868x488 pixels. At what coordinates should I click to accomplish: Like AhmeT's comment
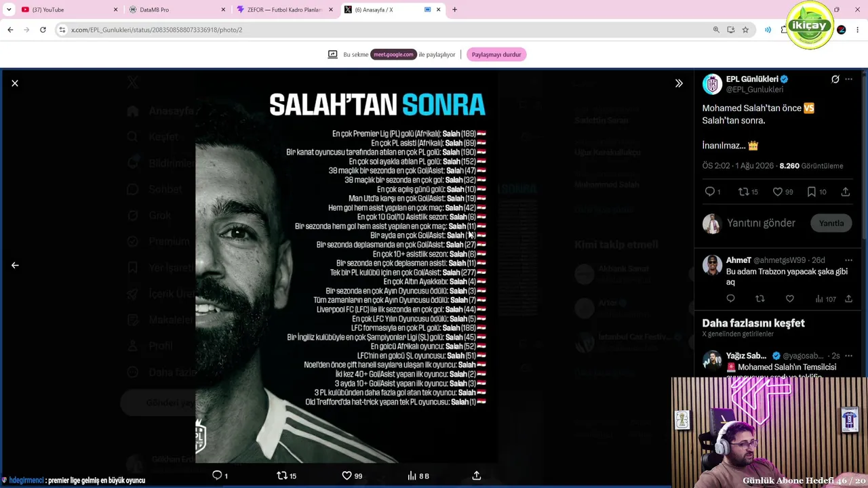coord(790,299)
